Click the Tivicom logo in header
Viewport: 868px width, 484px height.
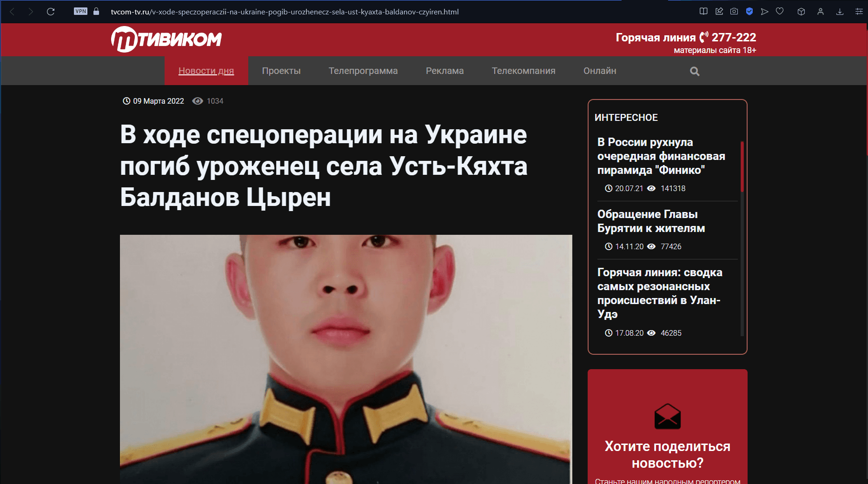pos(166,40)
